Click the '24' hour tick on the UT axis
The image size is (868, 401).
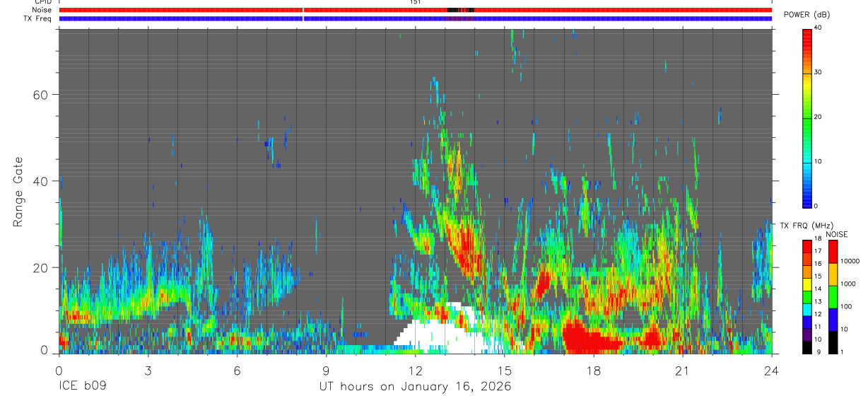click(x=772, y=370)
